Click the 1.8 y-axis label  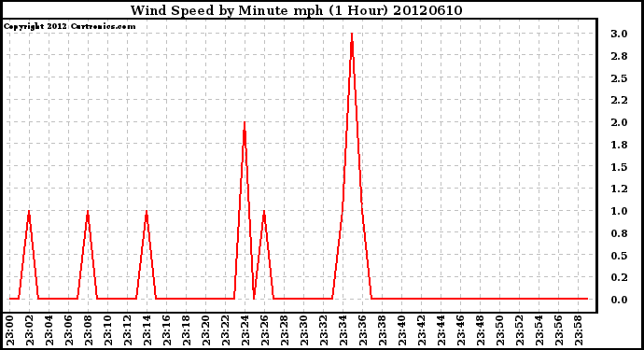tap(619, 145)
